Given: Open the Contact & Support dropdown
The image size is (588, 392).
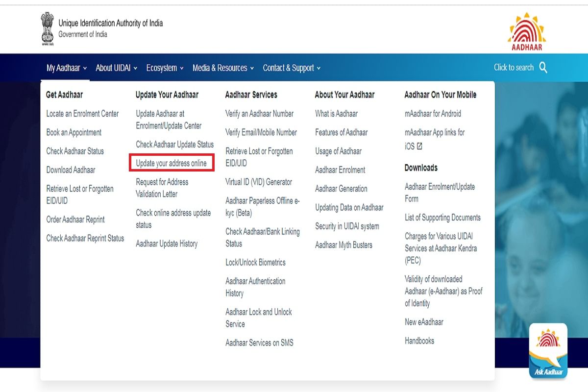Looking at the screenshot, I should tap(289, 68).
